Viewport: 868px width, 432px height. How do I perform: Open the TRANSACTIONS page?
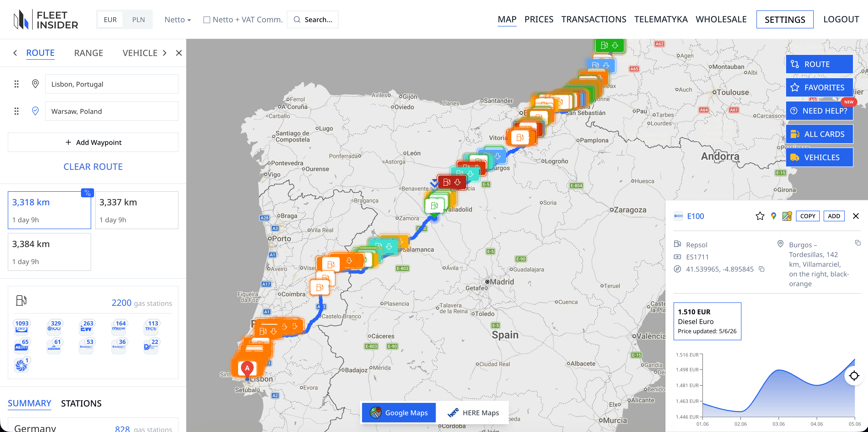pos(594,20)
